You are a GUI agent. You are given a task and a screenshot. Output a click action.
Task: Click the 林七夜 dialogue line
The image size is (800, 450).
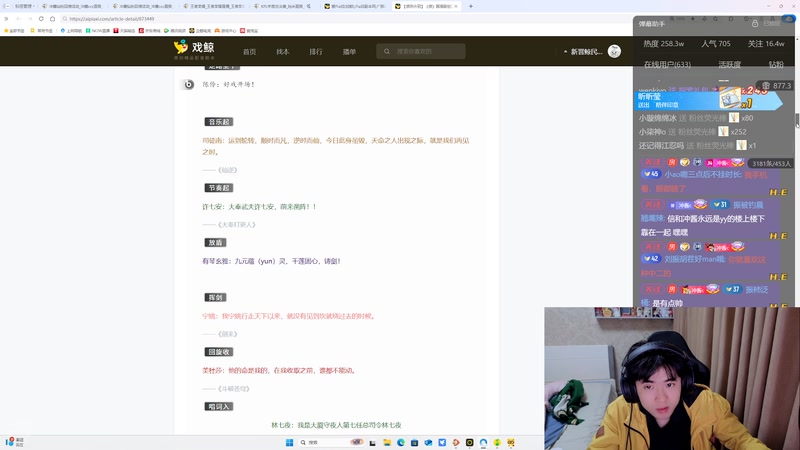pyautogui.click(x=336, y=425)
